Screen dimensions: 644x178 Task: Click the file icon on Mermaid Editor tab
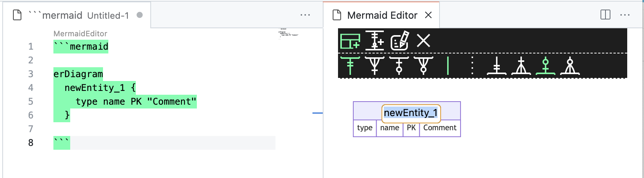coord(337,15)
